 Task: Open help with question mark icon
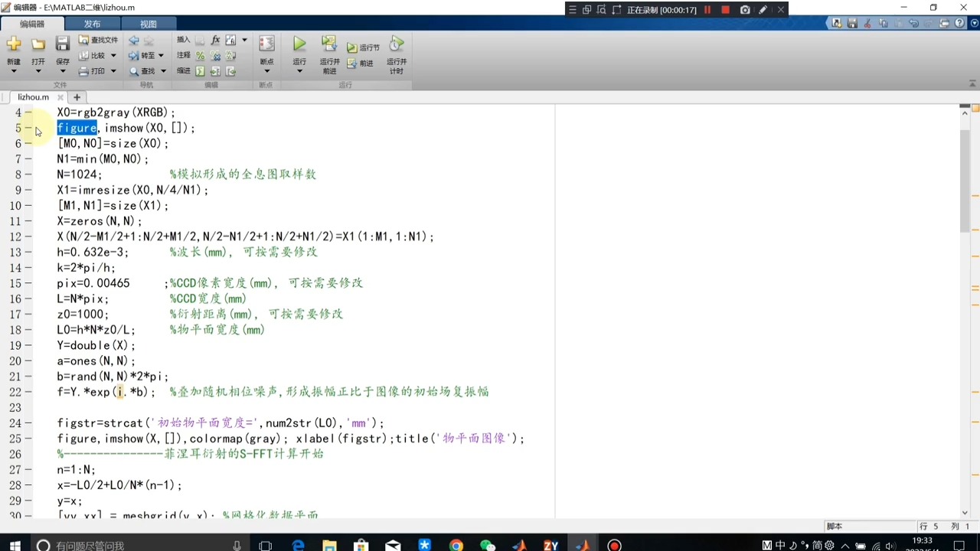click(959, 24)
